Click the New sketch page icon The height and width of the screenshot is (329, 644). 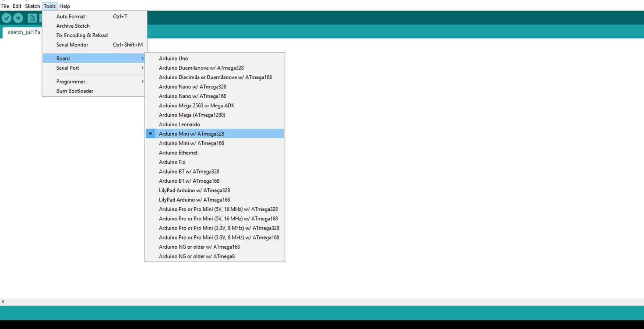click(x=32, y=18)
